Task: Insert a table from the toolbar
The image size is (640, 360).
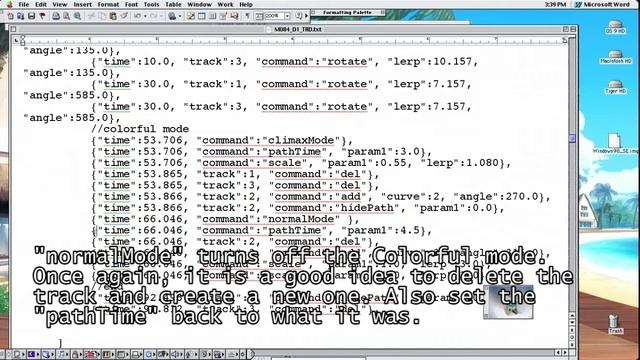Action: point(202,16)
